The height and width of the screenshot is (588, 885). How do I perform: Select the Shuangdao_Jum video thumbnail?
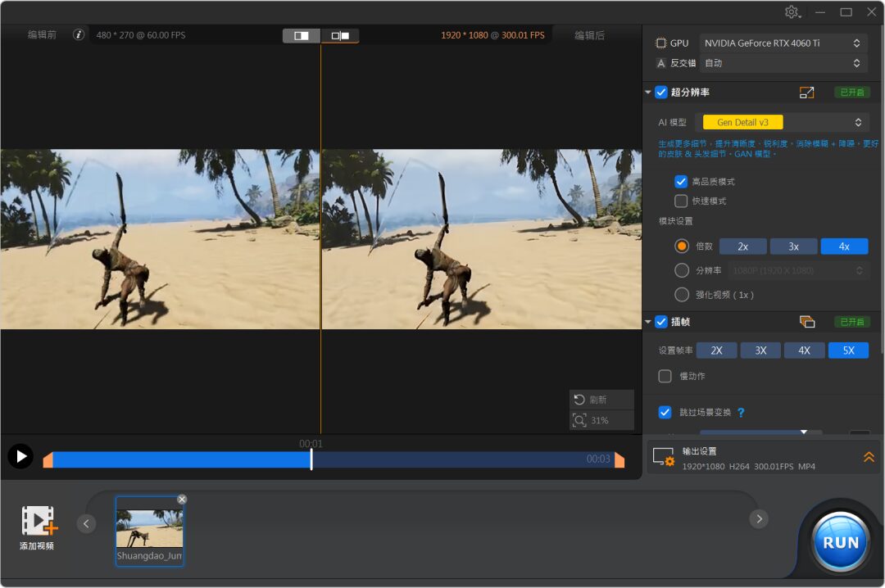(x=150, y=531)
